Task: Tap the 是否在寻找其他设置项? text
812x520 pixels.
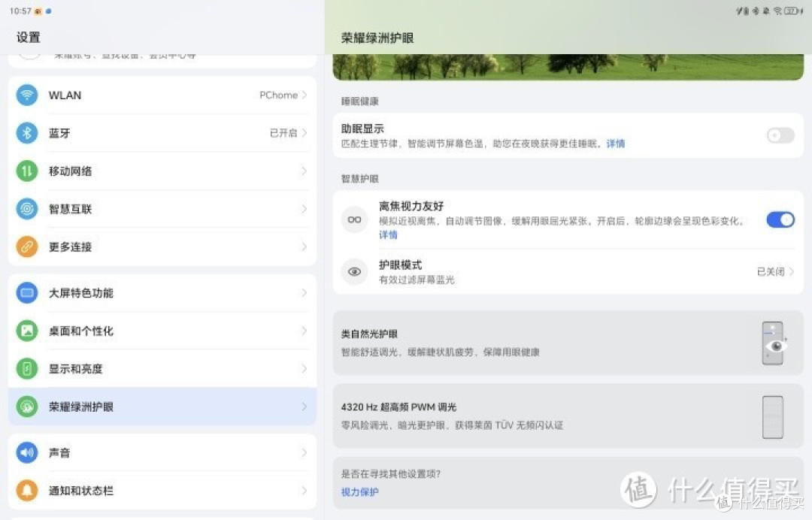Action: 391,474
